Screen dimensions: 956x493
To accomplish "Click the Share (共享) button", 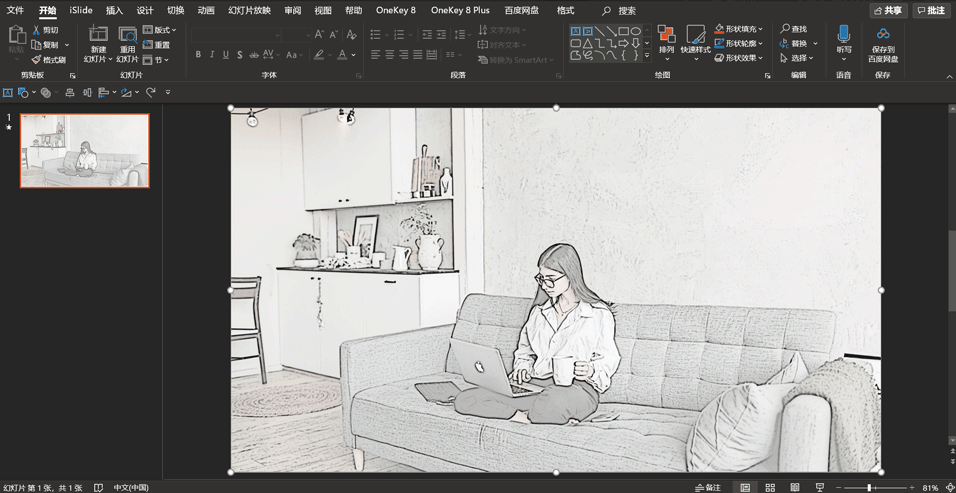I will tap(888, 10).
